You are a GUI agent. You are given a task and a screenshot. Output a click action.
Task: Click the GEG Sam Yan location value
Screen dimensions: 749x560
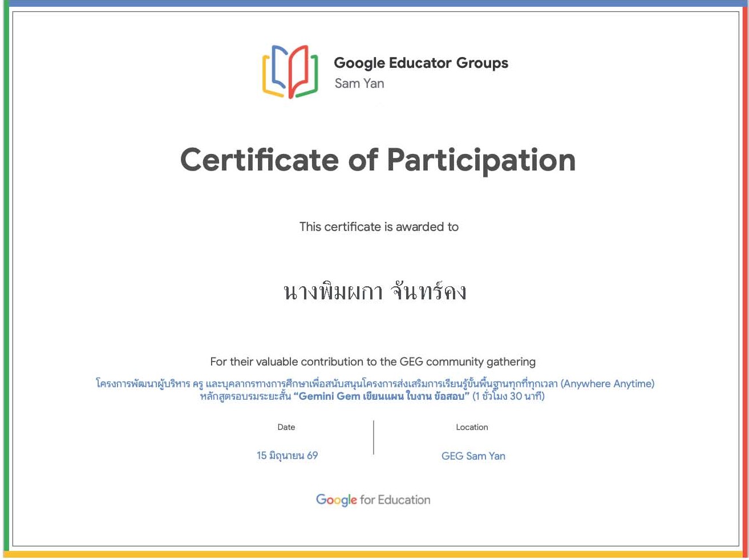pos(473,456)
